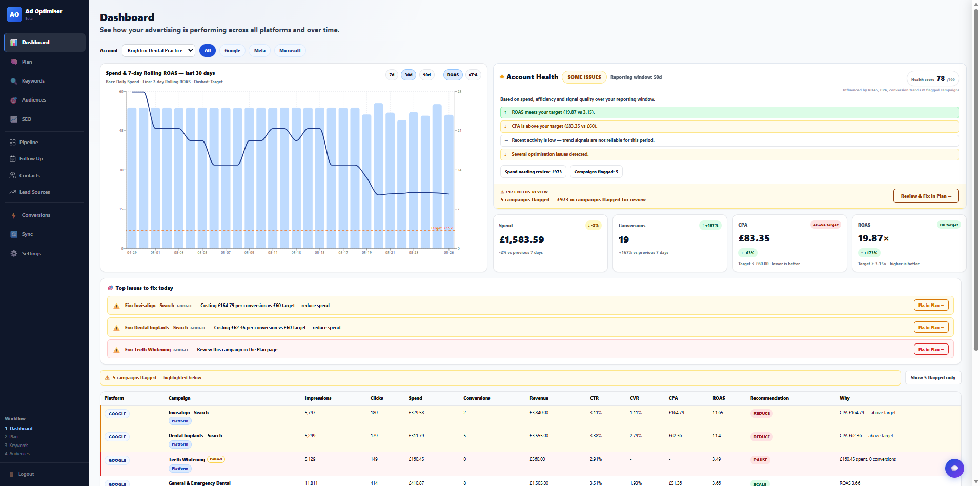This screenshot has width=980, height=486.
Task: Click Fix in Plan for Dental Implants
Action: click(x=931, y=328)
